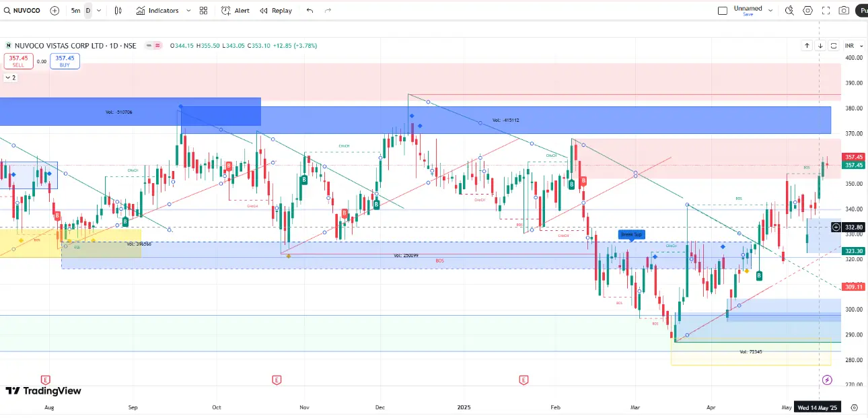868x418 pixels.
Task: Click the Wed 14 May '25 date label
Action: [x=818, y=408]
